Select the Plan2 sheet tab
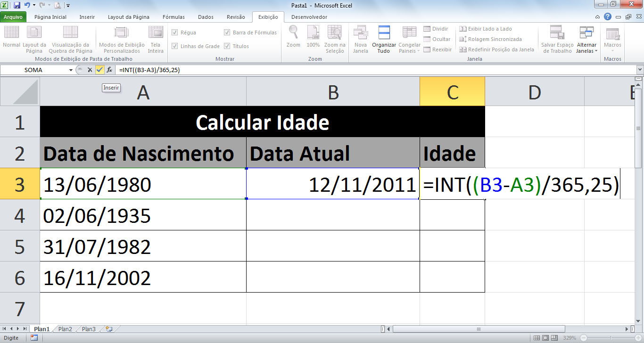This screenshot has height=343, width=644. [x=65, y=329]
